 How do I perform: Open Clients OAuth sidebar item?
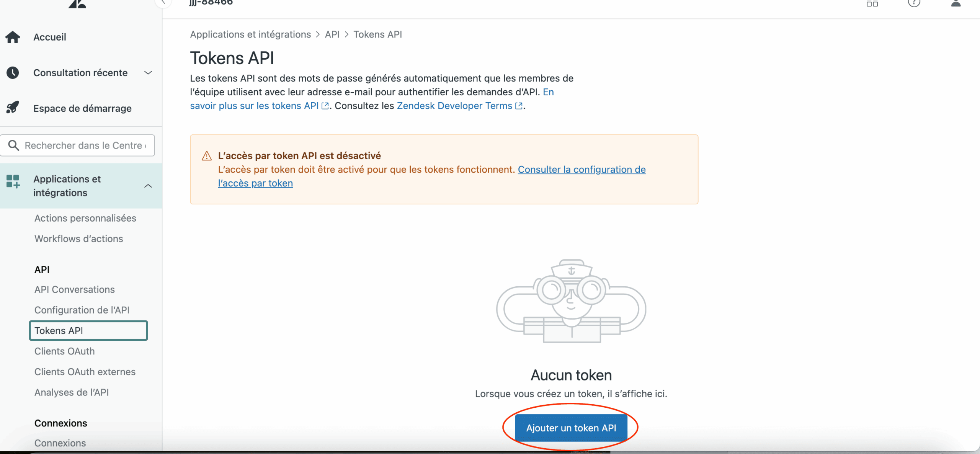(64, 351)
